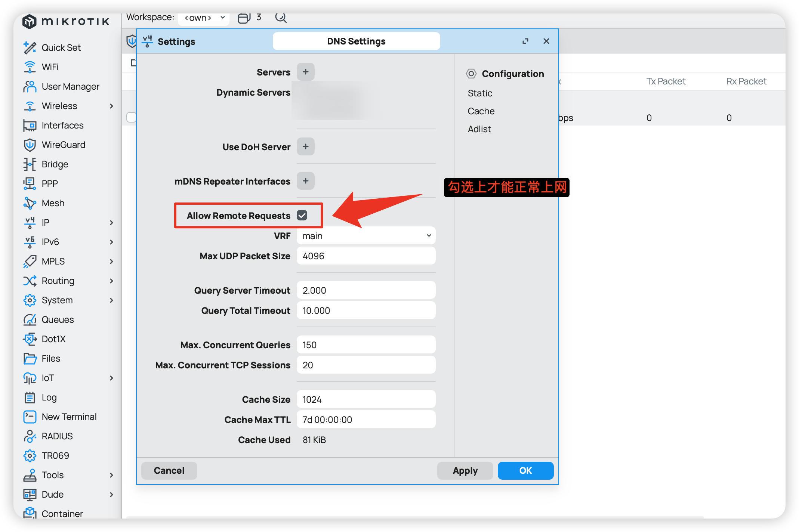Expand the IP submenu
This screenshot has width=799, height=532.
pyautogui.click(x=111, y=223)
